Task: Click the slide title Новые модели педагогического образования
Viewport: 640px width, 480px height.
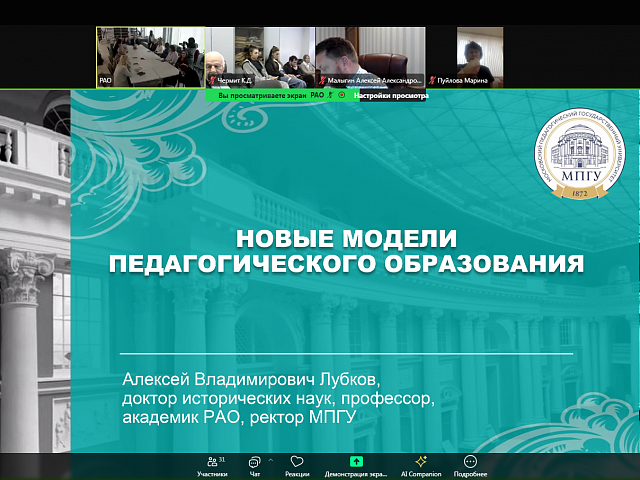Action: click(345, 251)
